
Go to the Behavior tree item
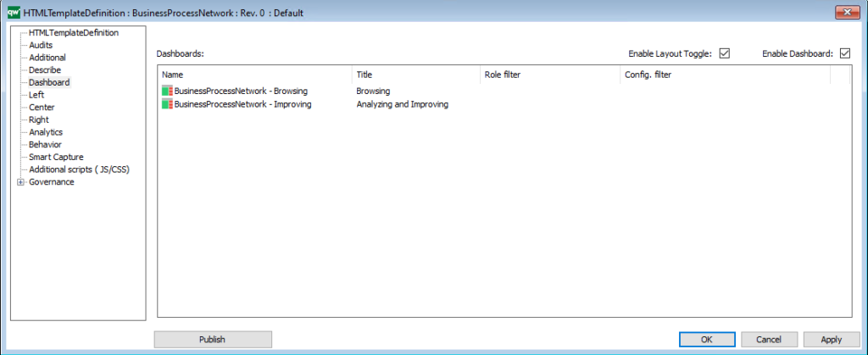point(45,145)
